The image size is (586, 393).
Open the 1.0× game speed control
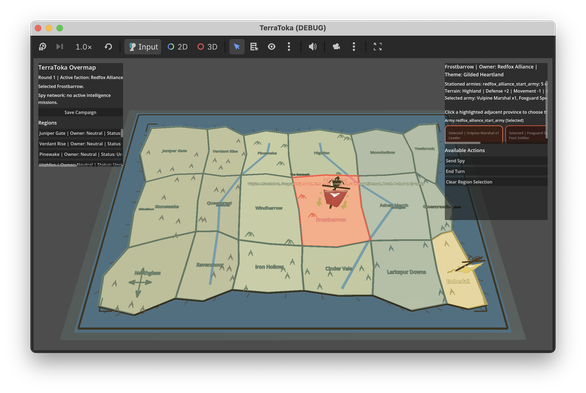83,47
